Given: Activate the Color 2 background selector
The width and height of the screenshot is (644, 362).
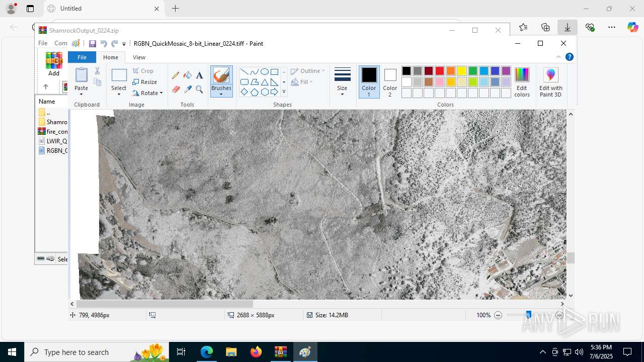Looking at the screenshot, I should click(x=390, y=82).
